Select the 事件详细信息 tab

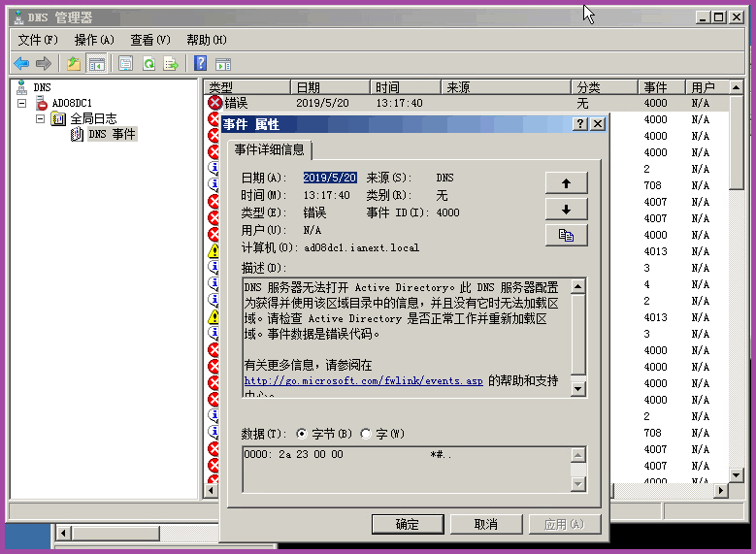pyautogui.click(x=270, y=149)
